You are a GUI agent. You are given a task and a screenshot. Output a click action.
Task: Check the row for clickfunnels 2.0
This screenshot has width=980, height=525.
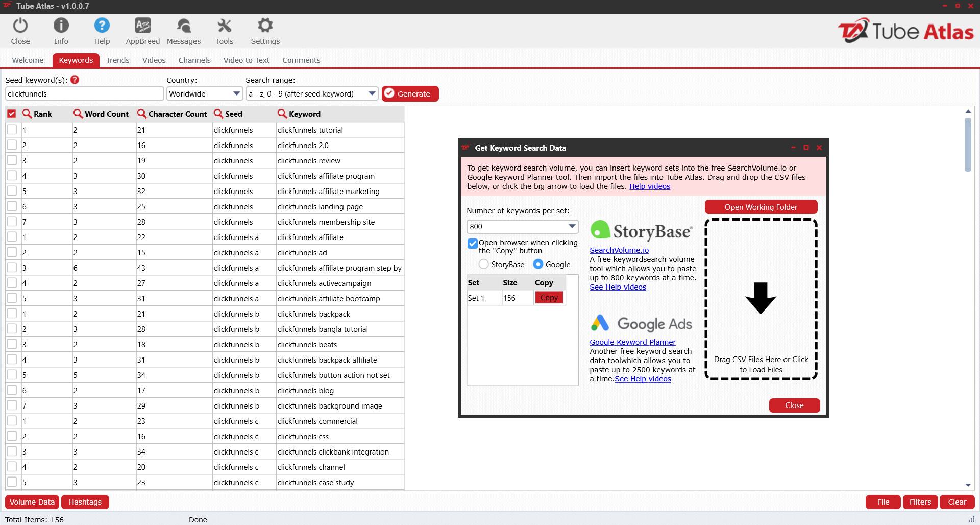click(12, 145)
